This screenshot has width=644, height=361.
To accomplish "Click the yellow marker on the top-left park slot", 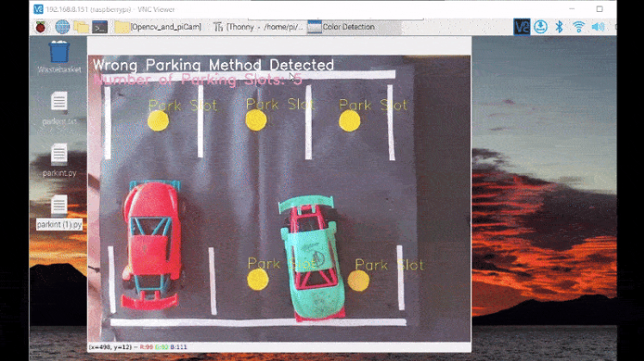I will pos(158,121).
